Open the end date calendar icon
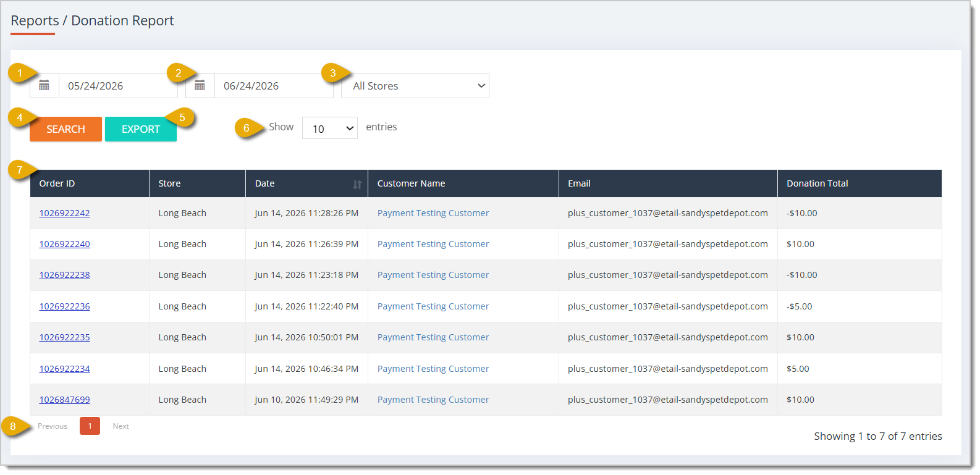980x475 pixels. coord(200,86)
